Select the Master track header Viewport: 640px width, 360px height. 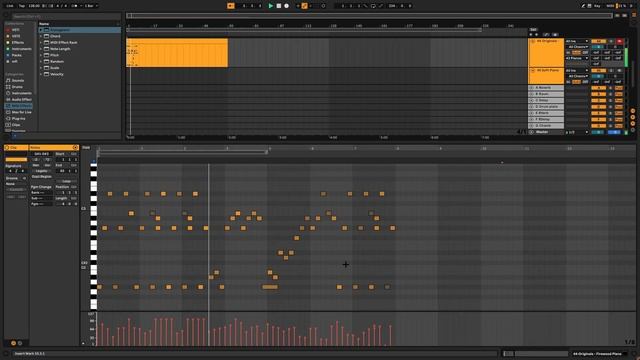(546, 132)
